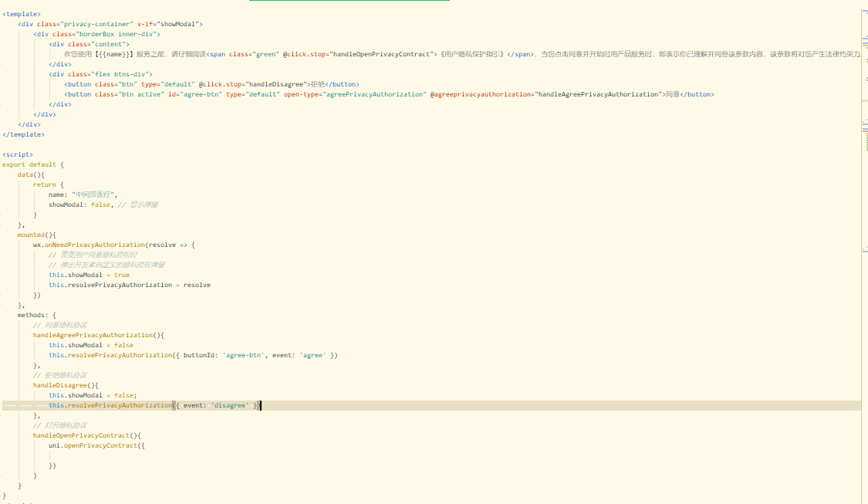Click the <script> tag line

pyautogui.click(x=18, y=154)
